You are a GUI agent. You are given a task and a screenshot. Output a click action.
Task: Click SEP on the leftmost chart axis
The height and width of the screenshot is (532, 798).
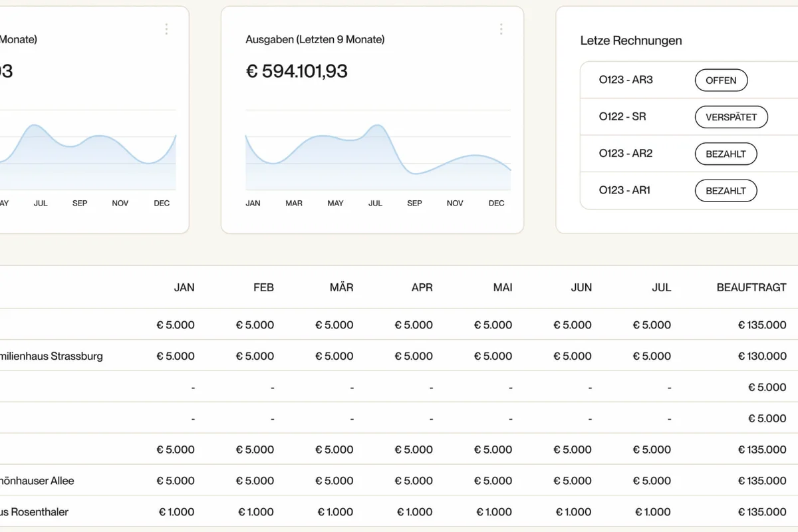tap(80, 203)
